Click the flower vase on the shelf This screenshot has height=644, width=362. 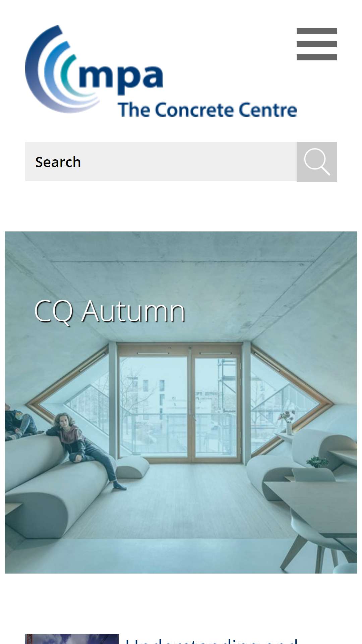(288, 422)
